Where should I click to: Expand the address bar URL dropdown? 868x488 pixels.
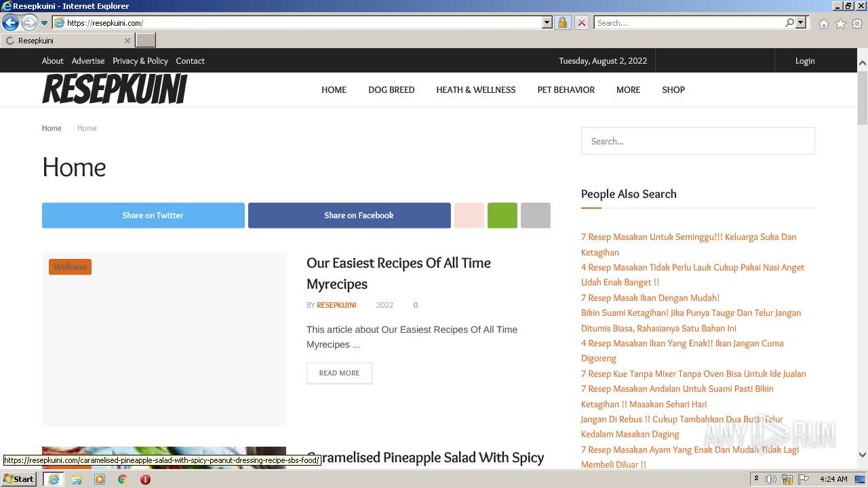[547, 23]
